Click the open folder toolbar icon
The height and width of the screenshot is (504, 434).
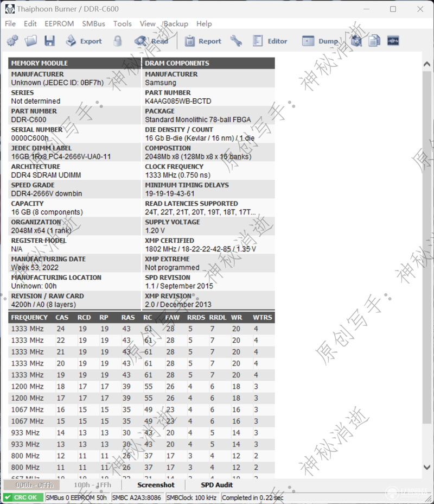[31, 41]
